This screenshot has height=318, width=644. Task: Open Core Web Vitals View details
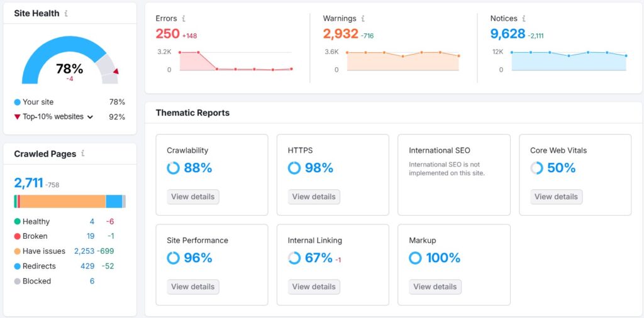556,197
